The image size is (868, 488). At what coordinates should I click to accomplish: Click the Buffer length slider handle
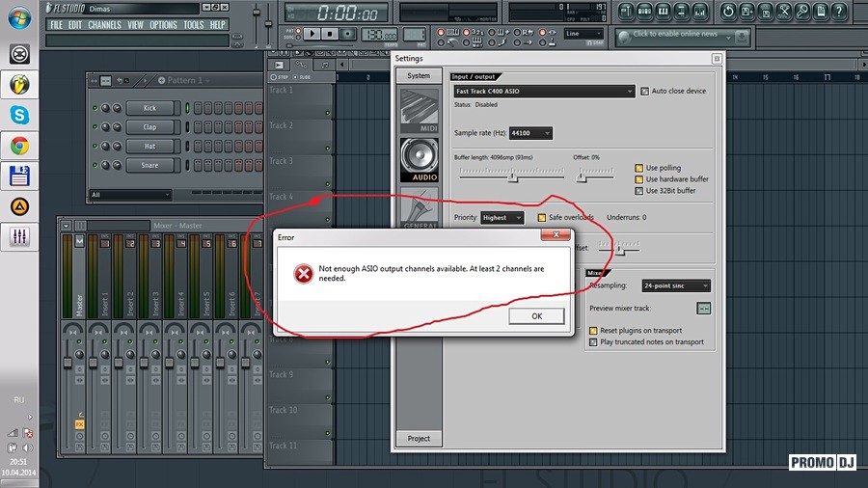pos(513,176)
